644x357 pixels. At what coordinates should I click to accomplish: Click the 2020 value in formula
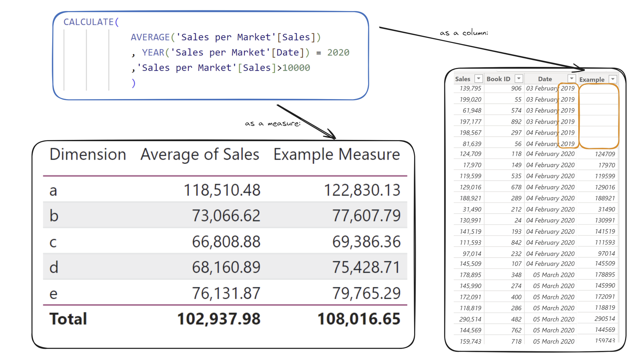[x=338, y=52]
